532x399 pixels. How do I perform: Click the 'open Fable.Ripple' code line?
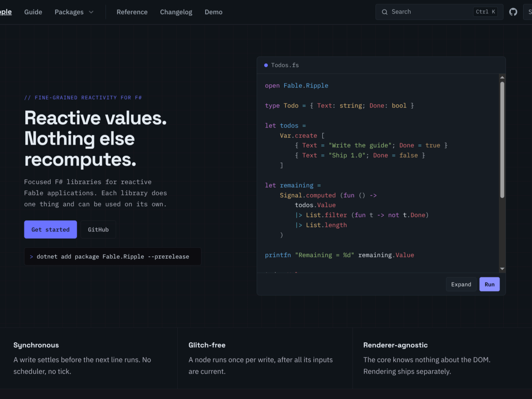[x=297, y=86]
